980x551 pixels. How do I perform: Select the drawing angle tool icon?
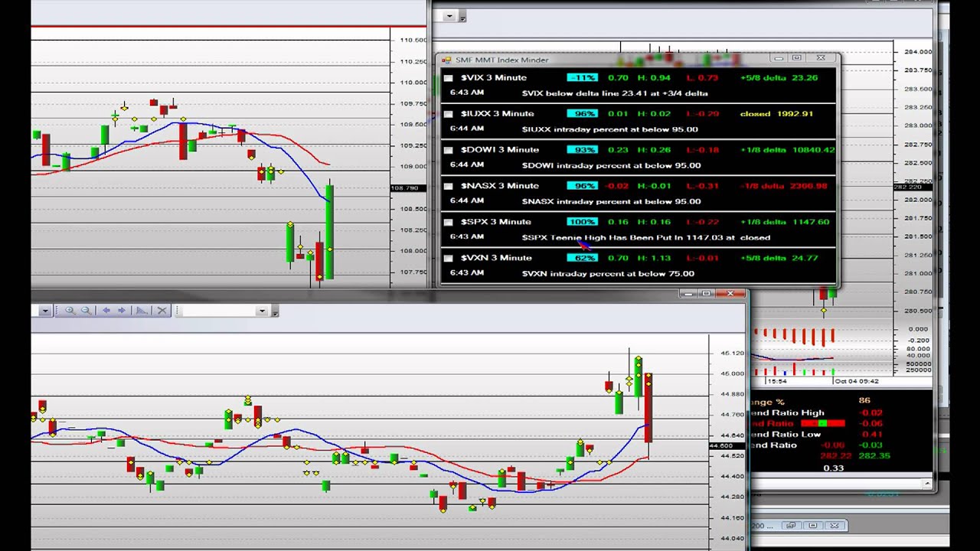141,310
